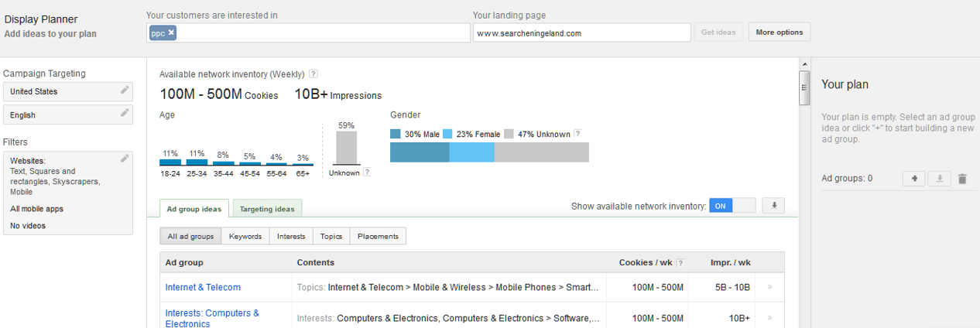
Task: Switch to Targeting ideas tab
Action: click(x=267, y=210)
